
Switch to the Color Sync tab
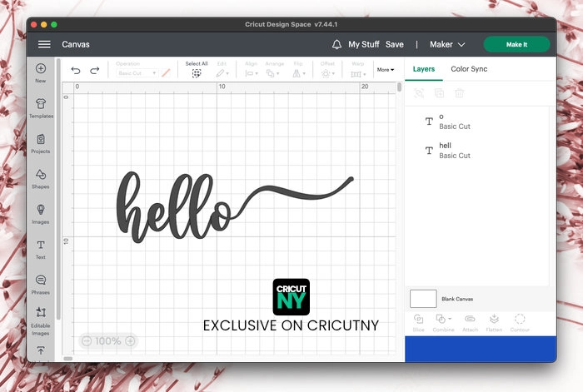469,69
